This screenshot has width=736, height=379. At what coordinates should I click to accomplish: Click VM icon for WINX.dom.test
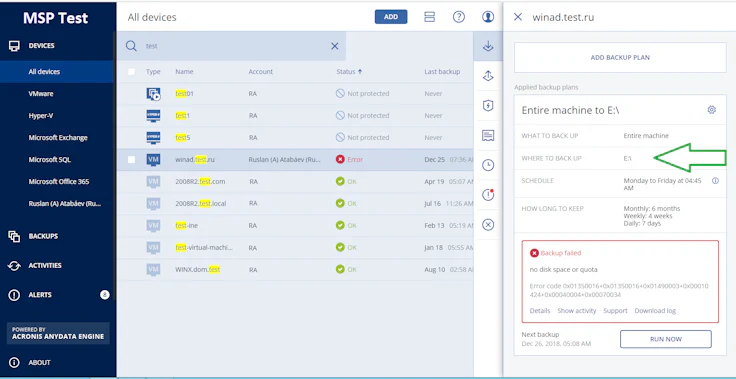point(153,269)
